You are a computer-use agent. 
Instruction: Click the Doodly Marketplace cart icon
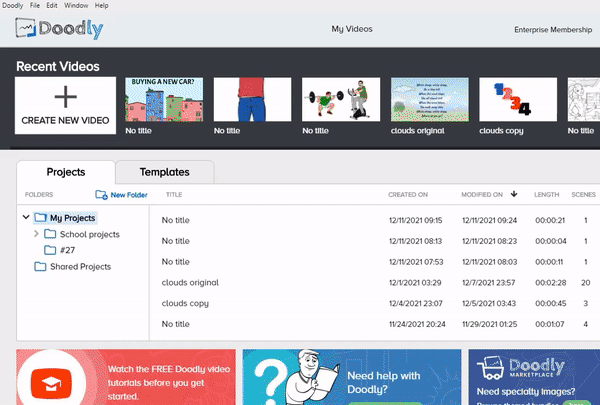pyautogui.click(x=490, y=368)
